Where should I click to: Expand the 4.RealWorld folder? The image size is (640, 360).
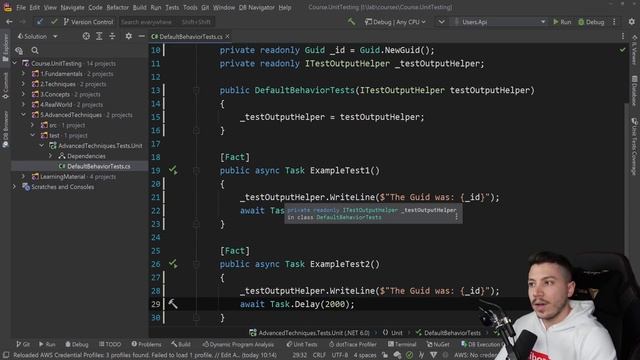coord(24,104)
